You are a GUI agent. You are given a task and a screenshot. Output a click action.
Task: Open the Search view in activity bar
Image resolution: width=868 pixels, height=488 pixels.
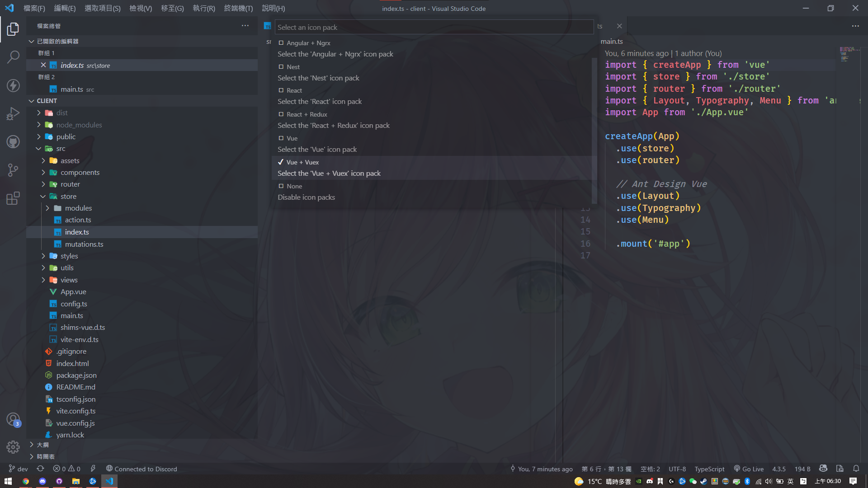13,57
